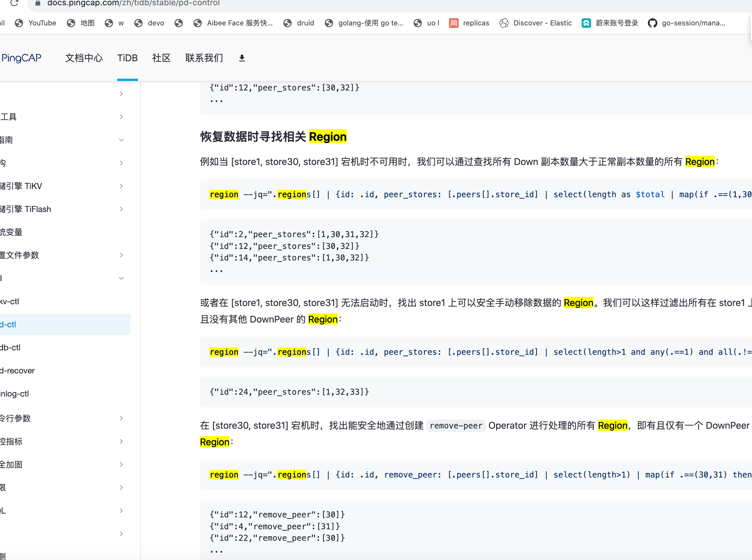This screenshot has width=752, height=560.
Task: Select the TiDB tab in the navbar
Action: (127, 58)
